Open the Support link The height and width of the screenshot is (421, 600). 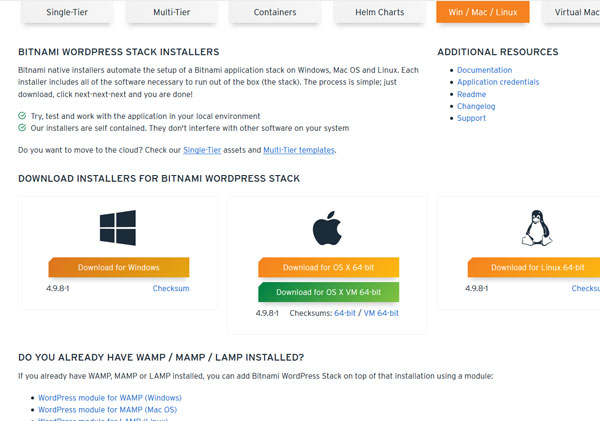[x=471, y=118]
